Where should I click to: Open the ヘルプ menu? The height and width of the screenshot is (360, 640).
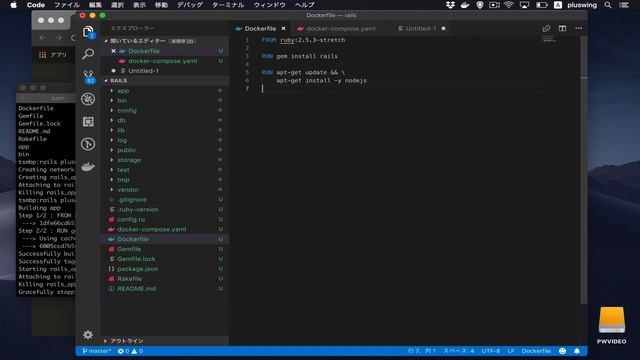point(304,5)
